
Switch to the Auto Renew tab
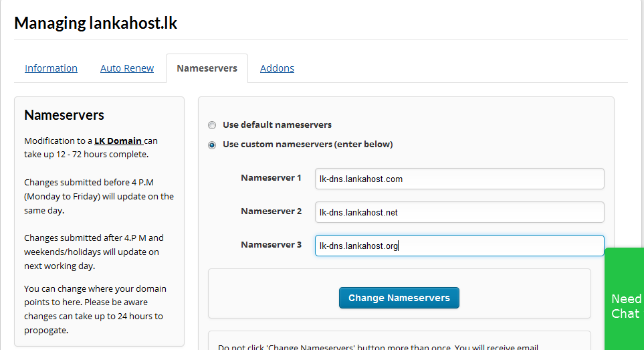pos(127,68)
